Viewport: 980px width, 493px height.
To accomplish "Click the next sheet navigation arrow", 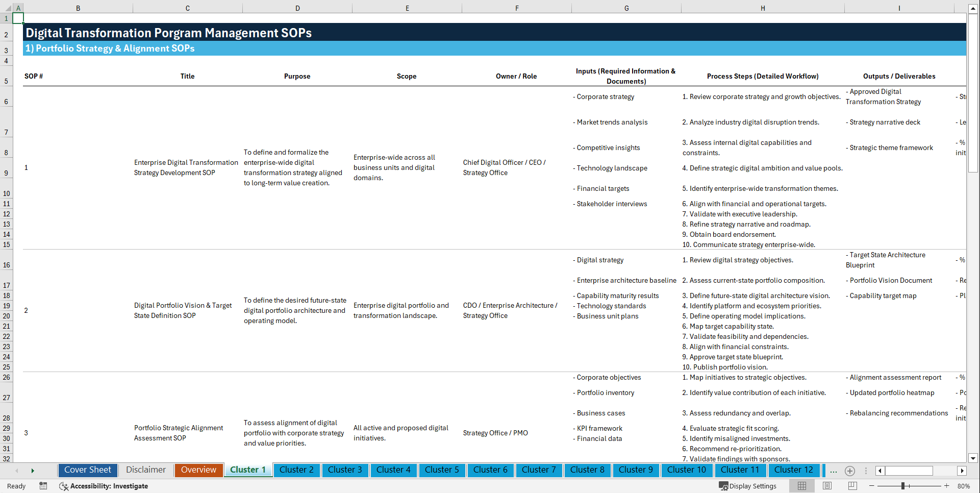I will click(33, 470).
